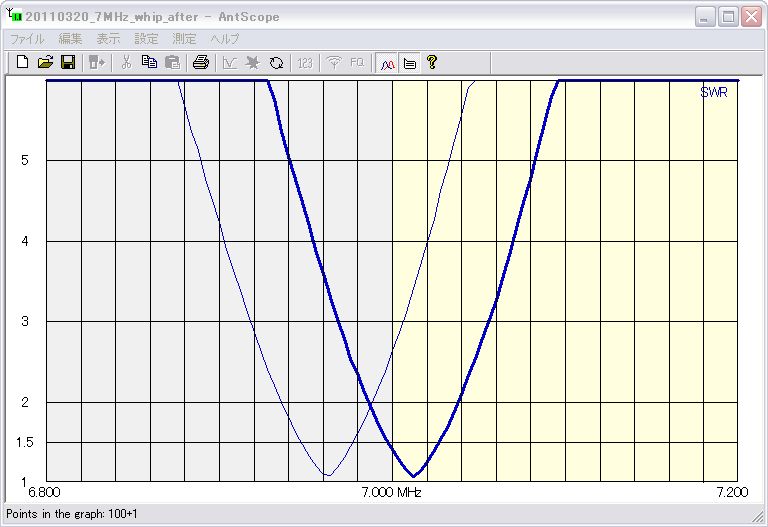768x527 pixels.
Task: Click the window resize grip in corner
Action: tap(758, 517)
